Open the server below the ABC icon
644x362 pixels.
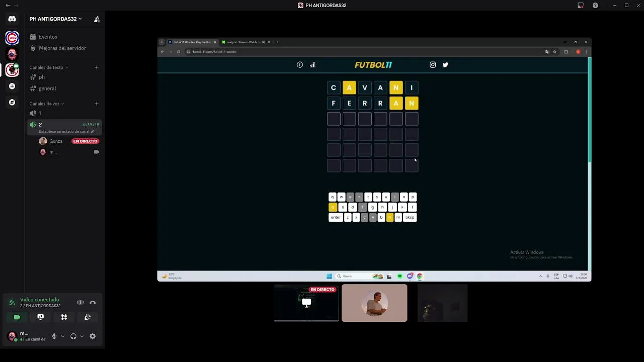[x=12, y=54]
